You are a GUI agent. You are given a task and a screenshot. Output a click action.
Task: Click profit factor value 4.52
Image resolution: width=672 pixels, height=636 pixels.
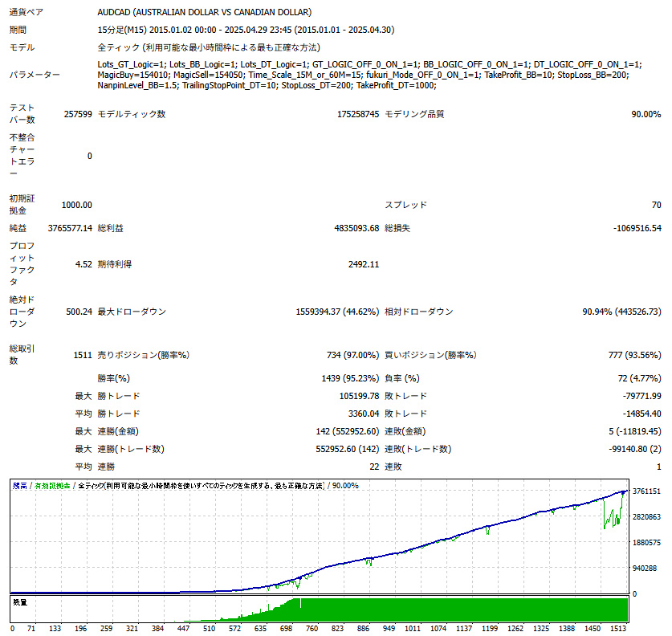coord(83,264)
